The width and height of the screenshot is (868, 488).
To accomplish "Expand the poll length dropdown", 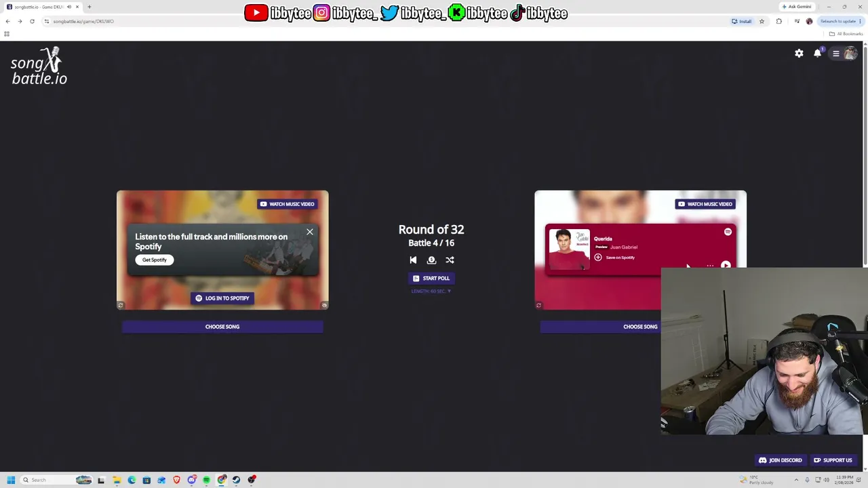I will (x=431, y=291).
